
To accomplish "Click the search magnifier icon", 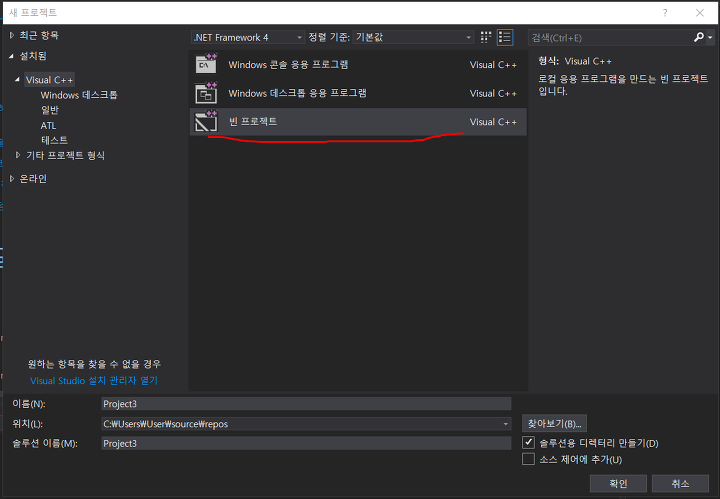I will point(698,37).
